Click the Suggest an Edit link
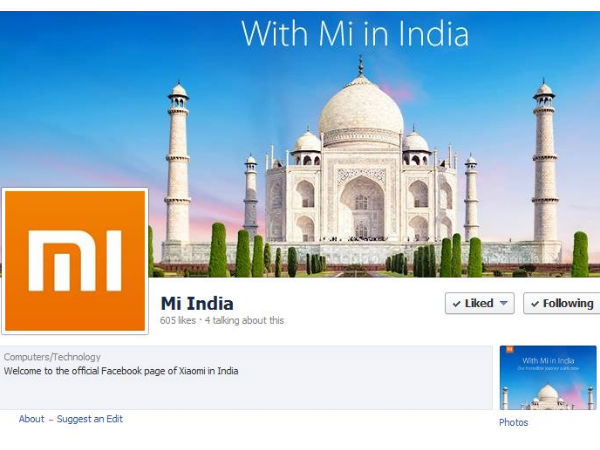Screen dimensions: 600x450 coord(90,419)
